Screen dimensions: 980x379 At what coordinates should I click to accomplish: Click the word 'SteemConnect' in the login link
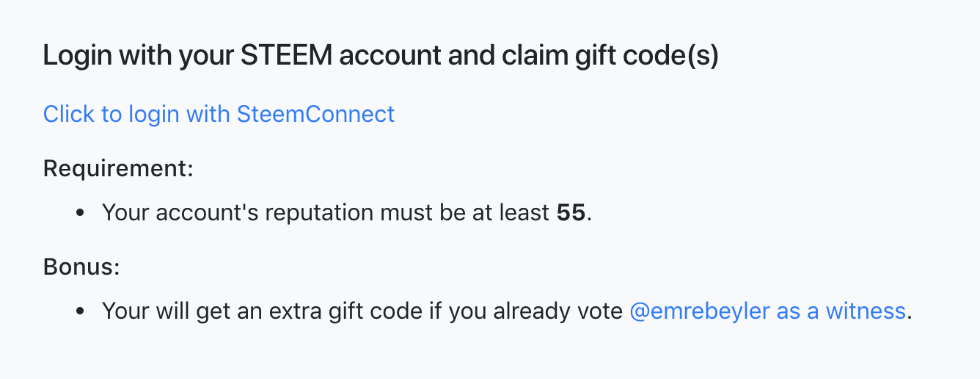[x=315, y=114]
